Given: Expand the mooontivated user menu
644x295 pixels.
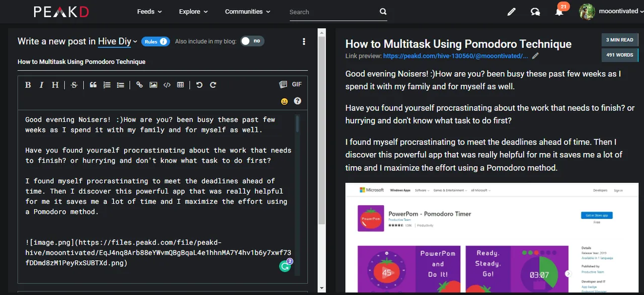Looking at the screenshot, I should 621,11.
